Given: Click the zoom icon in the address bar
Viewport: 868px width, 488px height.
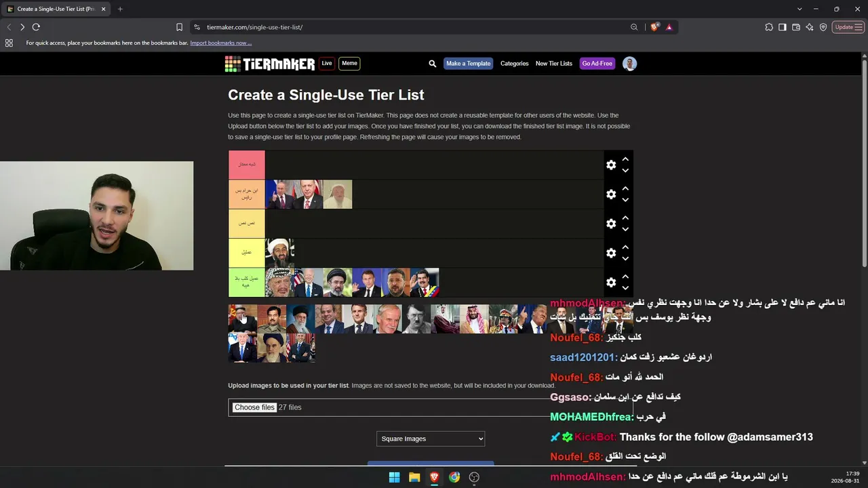Looking at the screenshot, I should 634,27.
